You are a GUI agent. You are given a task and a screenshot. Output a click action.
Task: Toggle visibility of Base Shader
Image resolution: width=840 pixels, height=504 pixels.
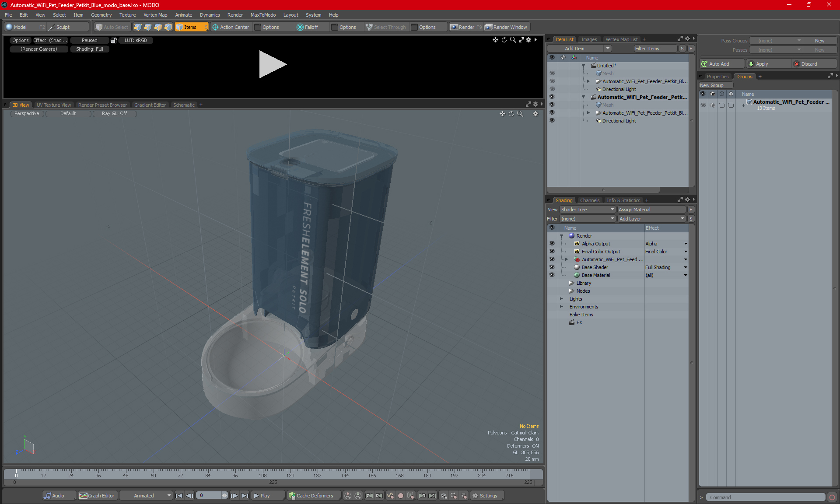pyautogui.click(x=552, y=267)
